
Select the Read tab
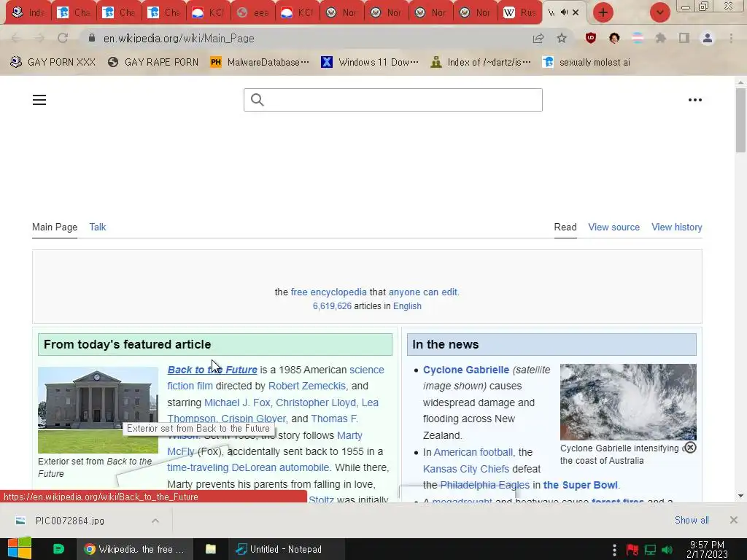coord(565,227)
